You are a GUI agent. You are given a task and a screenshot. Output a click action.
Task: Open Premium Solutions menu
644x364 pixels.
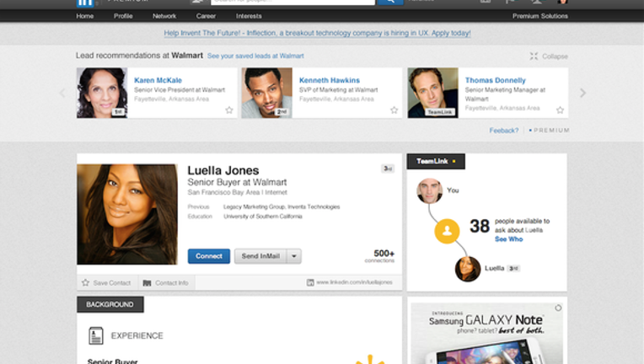(x=540, y=16)
